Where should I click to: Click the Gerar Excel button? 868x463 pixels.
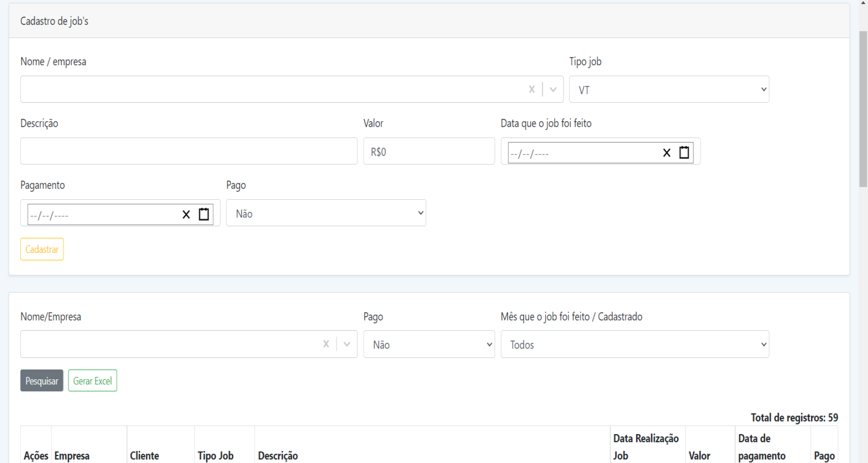pyautogui.click(x=92, y=381)
